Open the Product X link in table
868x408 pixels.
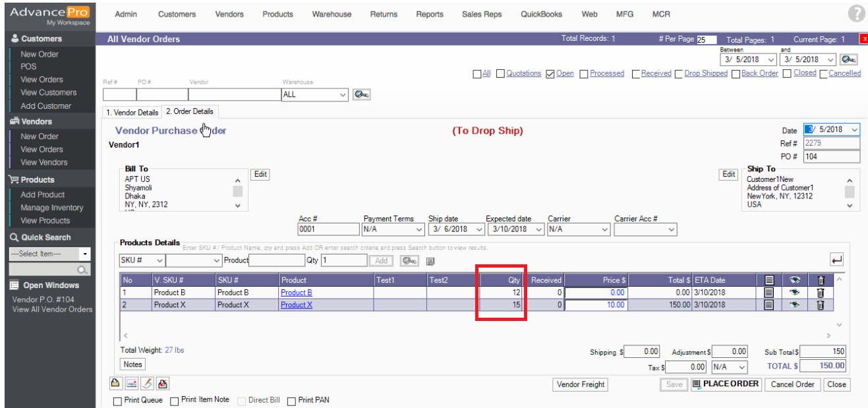click(x=296, y=305)
